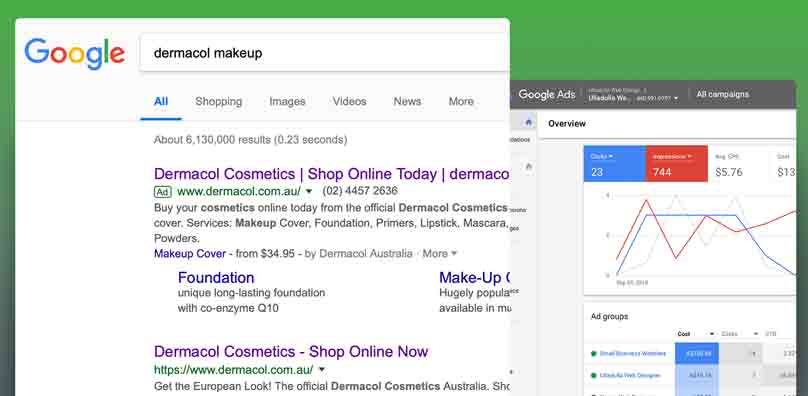Click the home icon in Google Ads sidebar
Viewport: 808px width, 396px height.
(528, 122)
